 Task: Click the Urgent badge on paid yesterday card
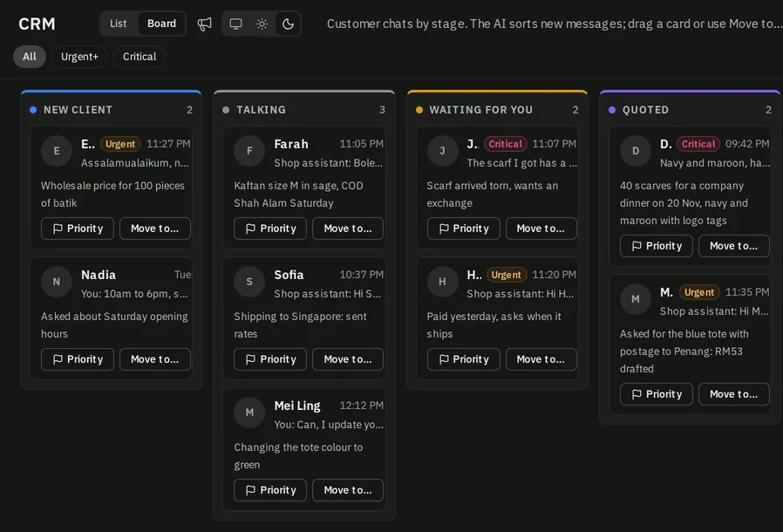tap(507, 275)
